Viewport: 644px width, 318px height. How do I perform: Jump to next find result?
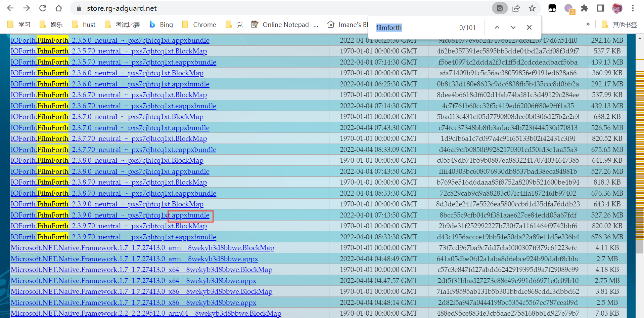(513, 27)
